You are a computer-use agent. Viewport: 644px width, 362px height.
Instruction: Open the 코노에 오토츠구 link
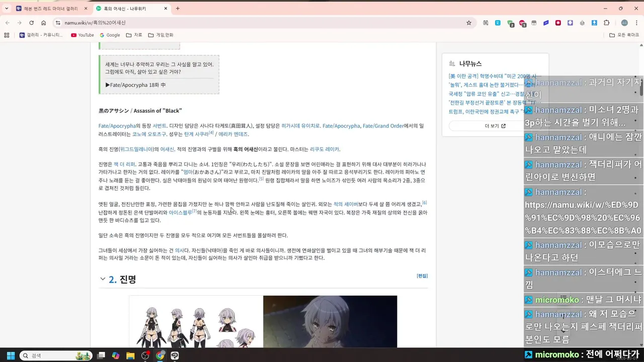[x=149, y=134]
